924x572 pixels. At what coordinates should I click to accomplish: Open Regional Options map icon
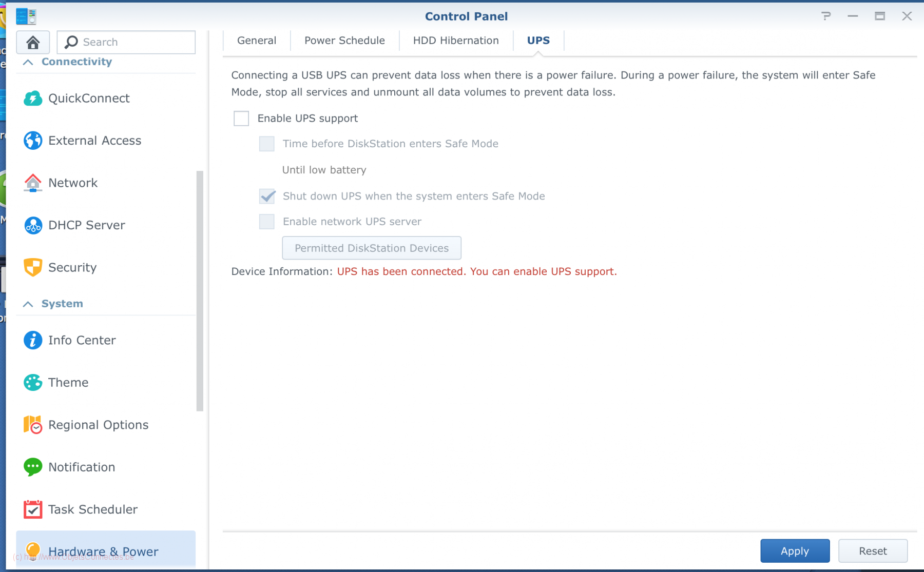[33, 425]
